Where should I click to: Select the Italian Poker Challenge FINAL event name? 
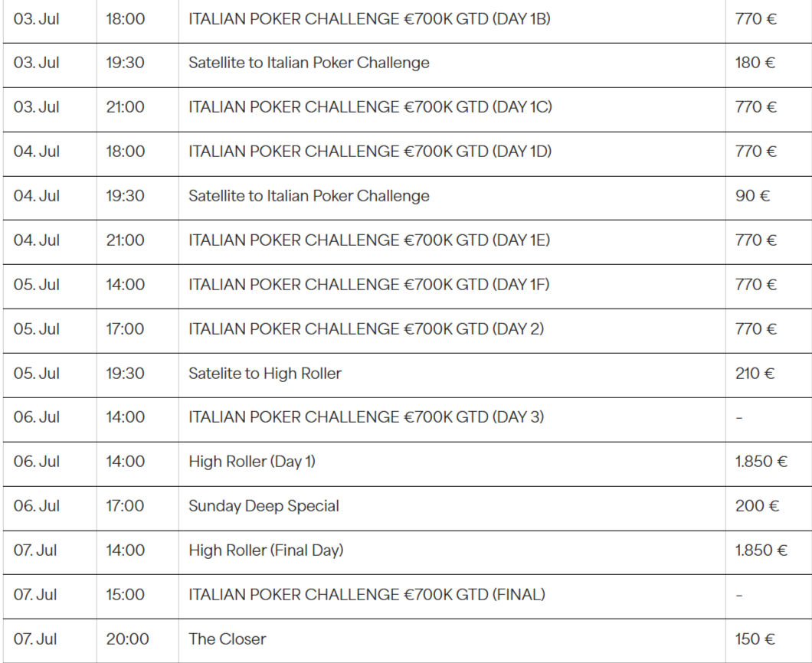367,595
